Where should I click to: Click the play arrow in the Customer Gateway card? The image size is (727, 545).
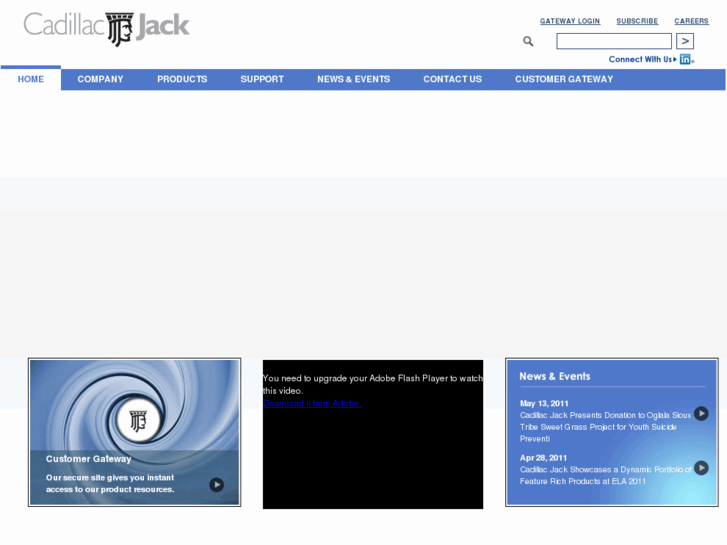tap(217, 485)
